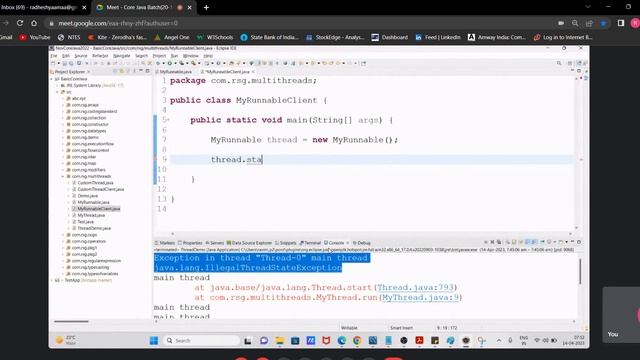Open the Navigate menu

122,56
